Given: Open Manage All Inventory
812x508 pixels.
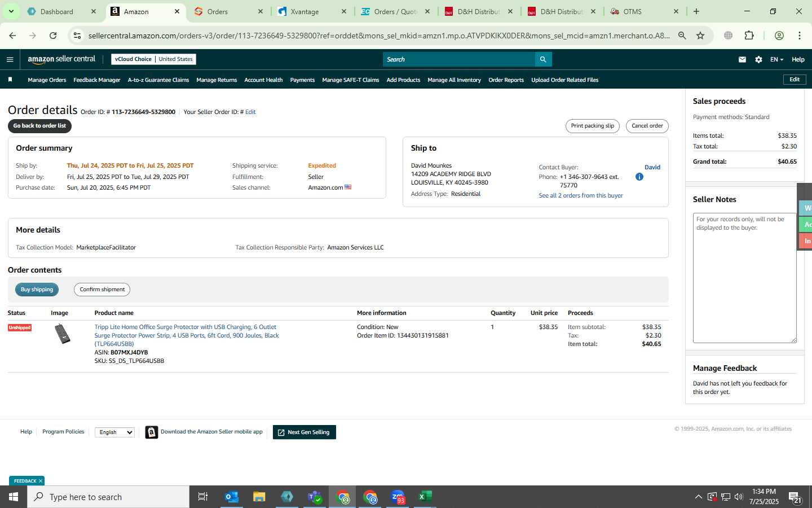Looking at the screenshot, I should pos(454,80).
